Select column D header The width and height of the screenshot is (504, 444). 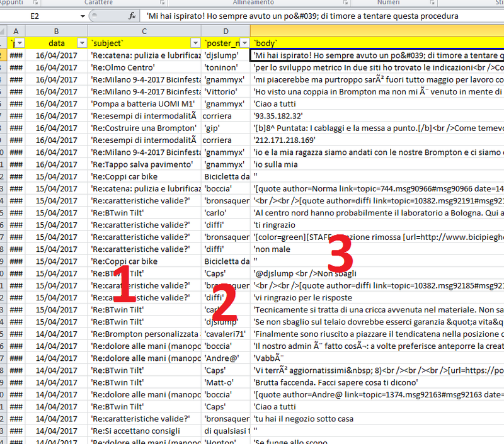pyautogui.click(x=226, y=31)
